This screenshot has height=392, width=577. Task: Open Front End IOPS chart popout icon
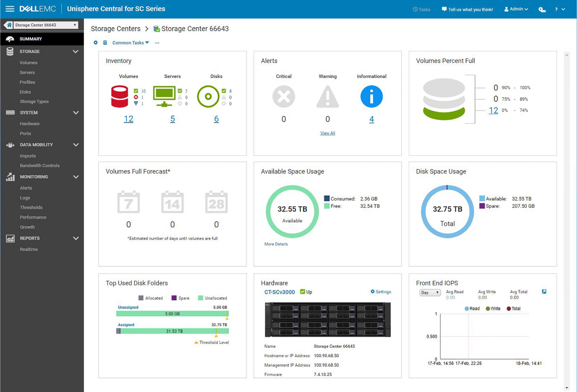(544, 292)
